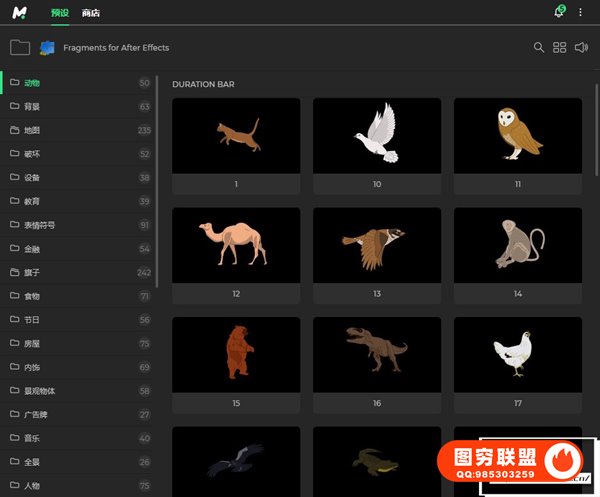Open the 地图 folder with 235 items

click(32, 130)
